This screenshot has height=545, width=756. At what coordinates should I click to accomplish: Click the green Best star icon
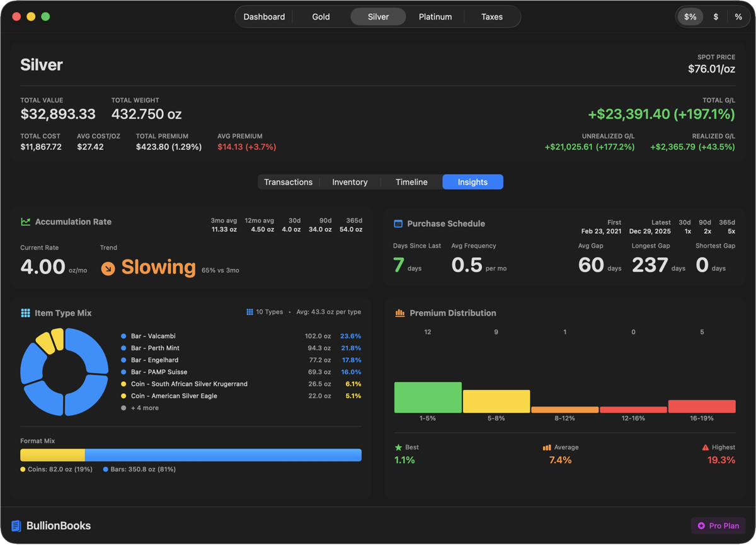[x=398, y=447]
